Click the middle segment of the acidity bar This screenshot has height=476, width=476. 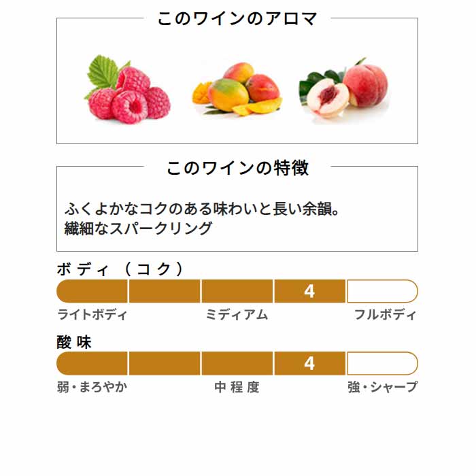point(237,363)
